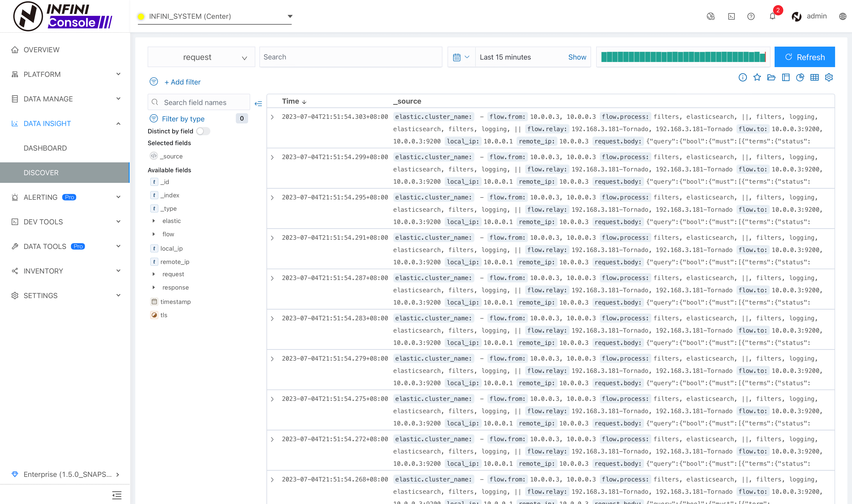
Task: Click the histogram timeline bar
Action: tap(683, 57)
